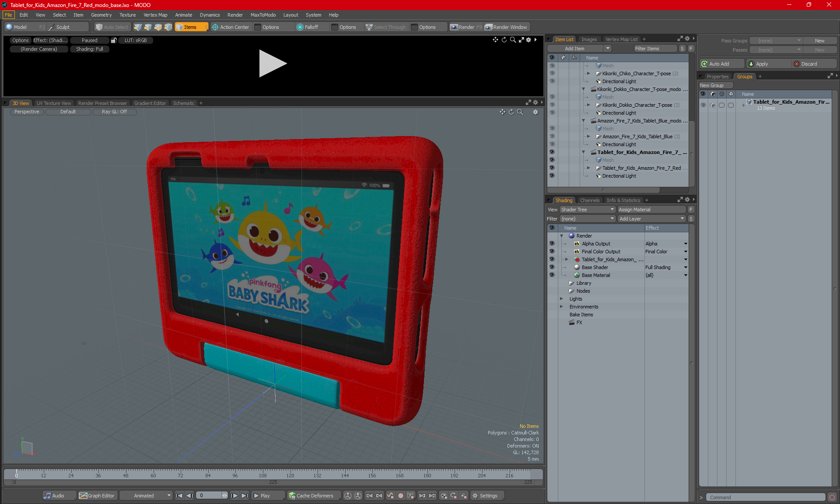840x504 pixels.
Task: Switch to the Channels tab
Action: click(x=590, y=200)
